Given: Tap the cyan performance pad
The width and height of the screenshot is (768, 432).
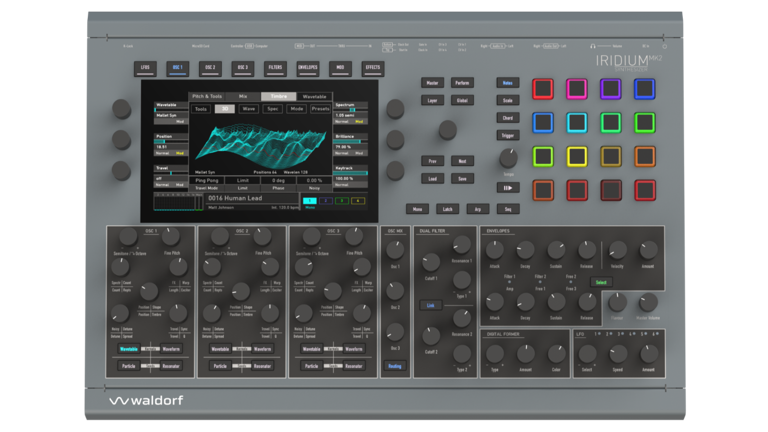Looking at the screenshot, I should click(x=576, y=123).
